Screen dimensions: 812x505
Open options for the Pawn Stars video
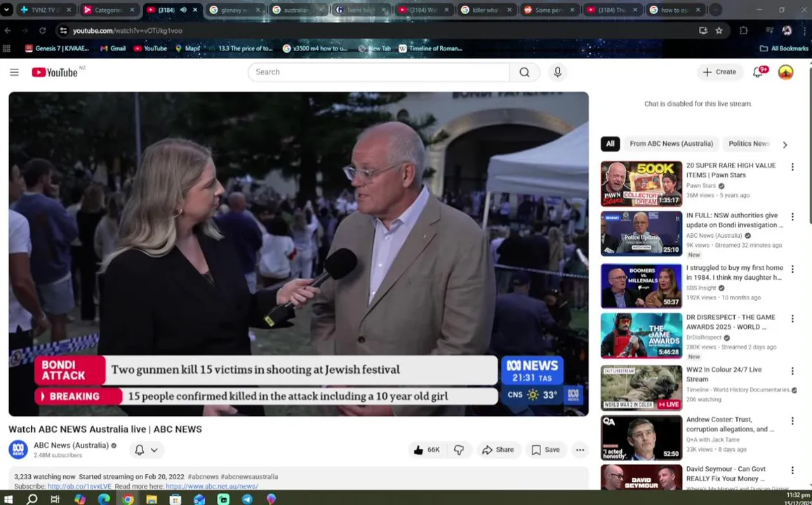pyautogui.click(x=792, y=167)
